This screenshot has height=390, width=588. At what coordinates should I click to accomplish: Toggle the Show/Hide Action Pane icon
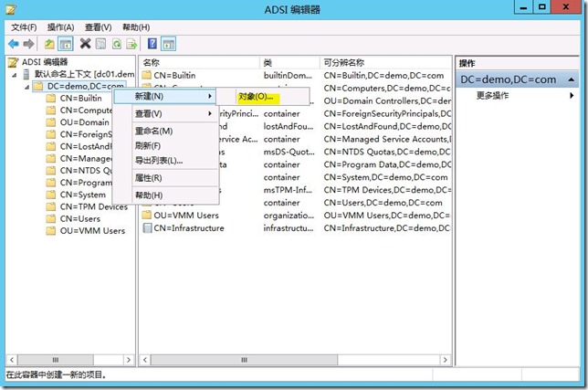[168, 44]
